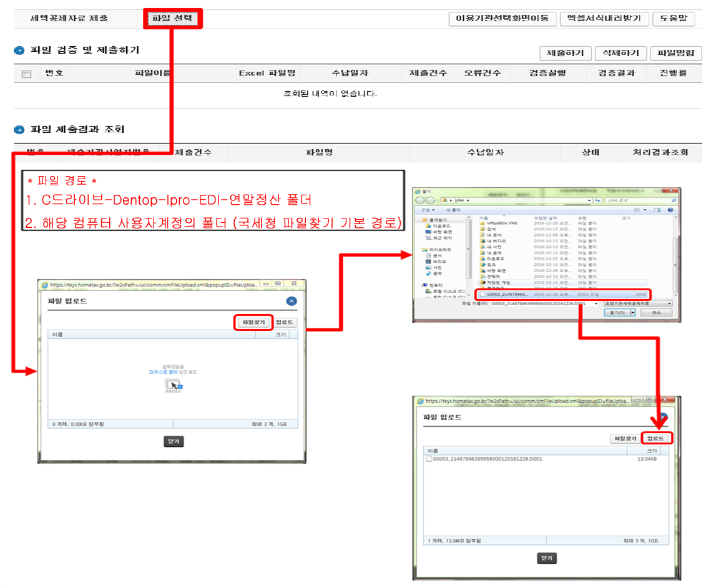706x588 pixels.
Task: Download the Excel form via 엑셀서식내려받기
Action: click(x=604, y=19)
